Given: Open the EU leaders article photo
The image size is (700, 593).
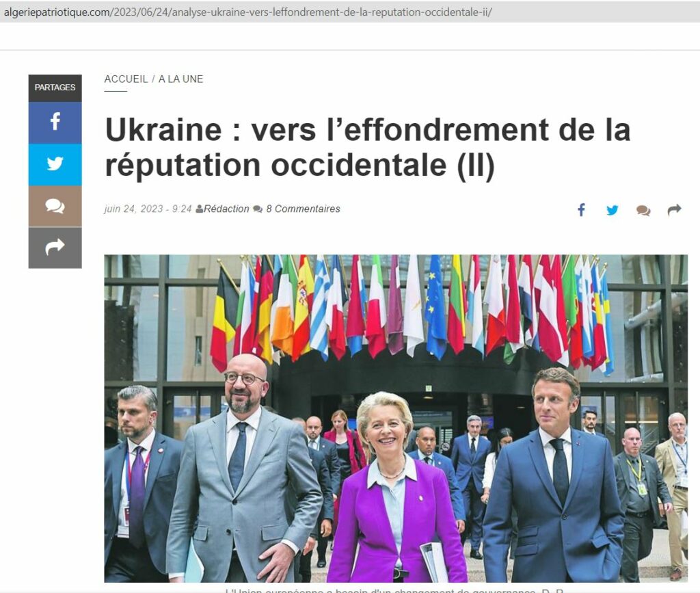Looking at the screenshot, I should click(396, 419).
